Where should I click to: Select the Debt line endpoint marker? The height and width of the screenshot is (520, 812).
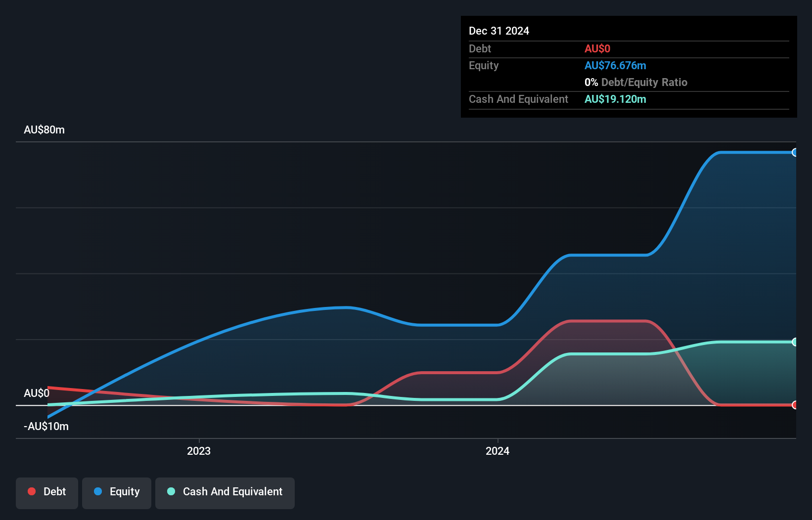tap(795, 405)
